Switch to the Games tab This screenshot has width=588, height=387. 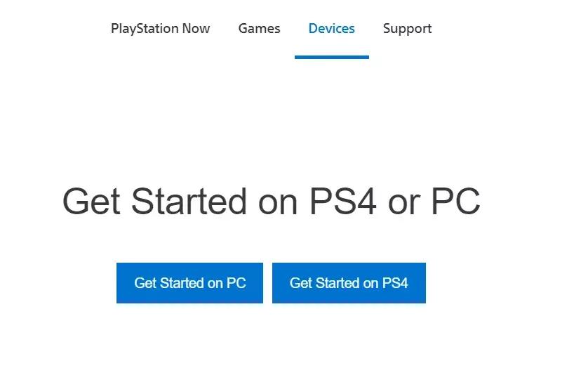[259, 29]
